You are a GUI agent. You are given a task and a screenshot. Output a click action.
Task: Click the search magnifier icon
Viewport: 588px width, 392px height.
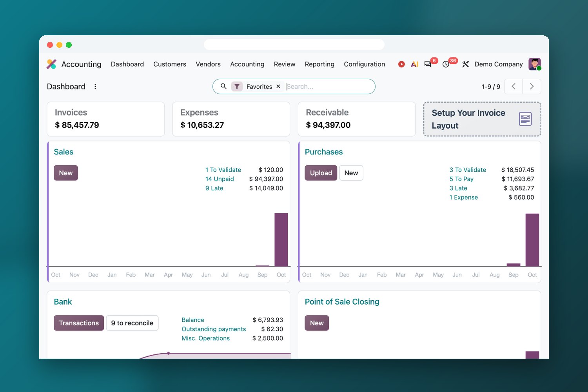[223, 86]
